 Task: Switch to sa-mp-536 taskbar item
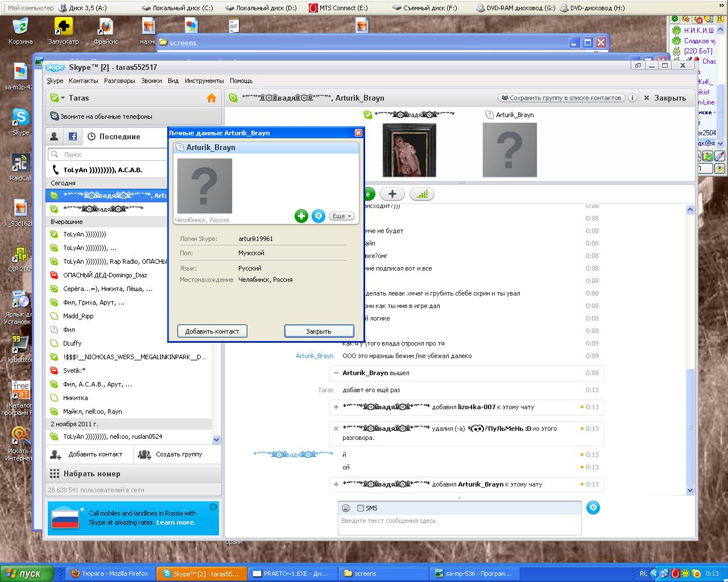coord(474,573)
